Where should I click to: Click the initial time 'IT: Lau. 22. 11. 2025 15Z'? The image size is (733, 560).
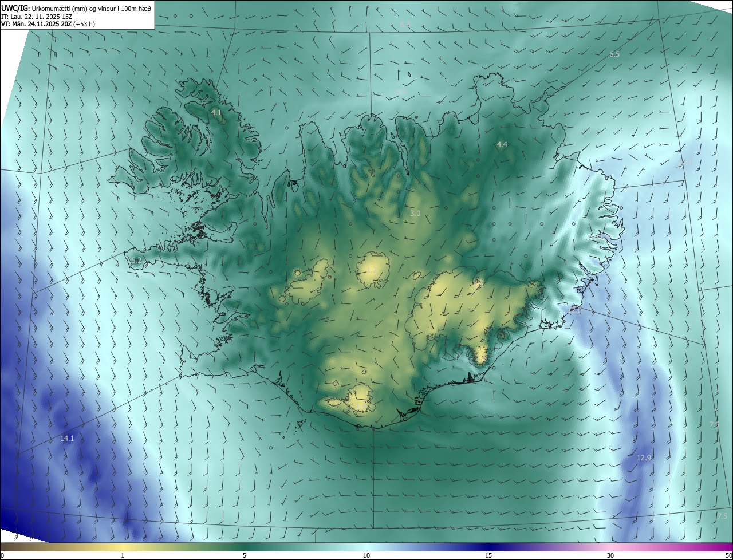click(37, 16)
